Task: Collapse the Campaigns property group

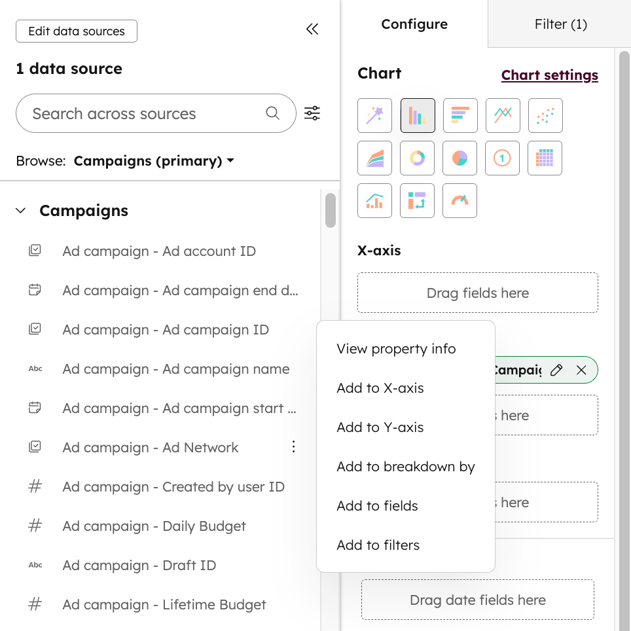Action: 21,211
